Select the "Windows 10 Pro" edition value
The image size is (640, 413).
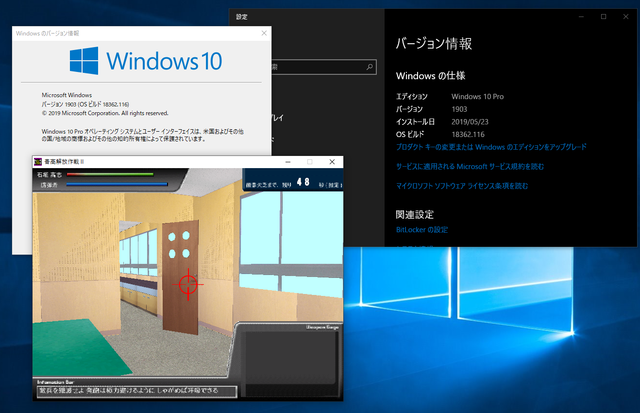pyautogui.click(x=478, y=97)
